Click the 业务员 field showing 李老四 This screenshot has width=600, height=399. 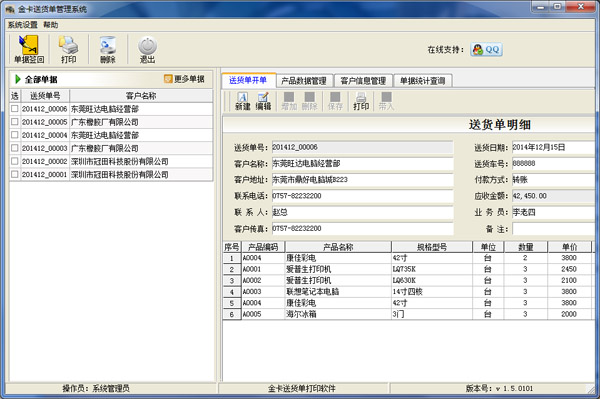[x=553, y=212]
